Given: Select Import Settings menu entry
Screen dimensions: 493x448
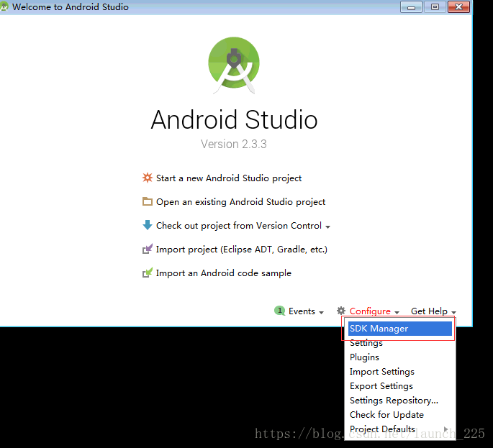Looking at the screenshot, I should [400, 372].
